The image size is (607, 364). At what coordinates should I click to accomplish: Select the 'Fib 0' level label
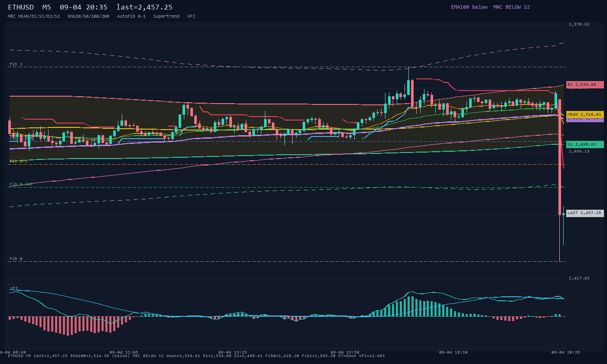pos(16,259)
